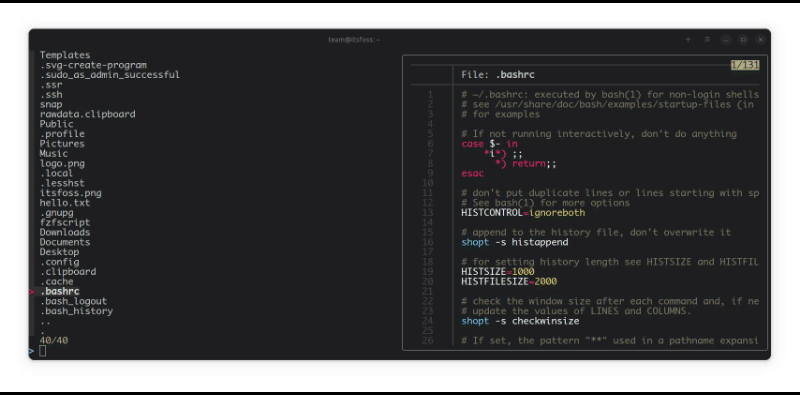Select the Music entry
800x395 pixels.
[54, 154]
